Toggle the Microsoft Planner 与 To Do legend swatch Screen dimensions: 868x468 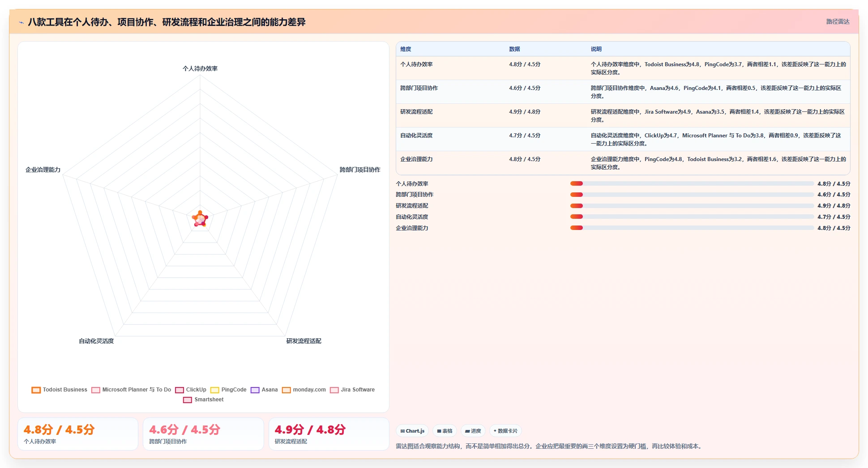point(96,390)
